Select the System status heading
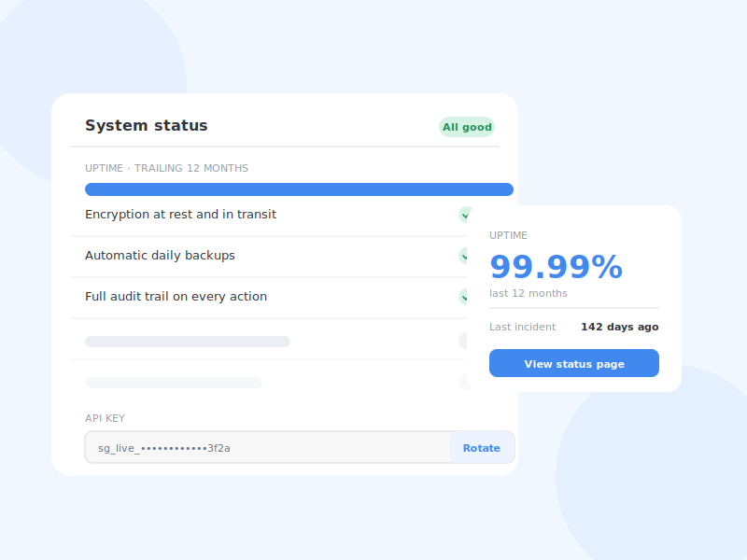Viewport: 747px width, 560px height. [147, 125]
